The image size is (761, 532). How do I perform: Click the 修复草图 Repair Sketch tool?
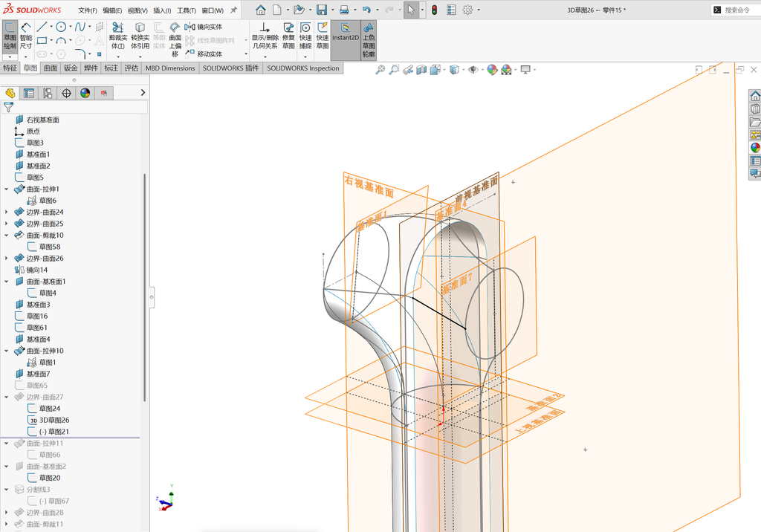pos(288,36)
